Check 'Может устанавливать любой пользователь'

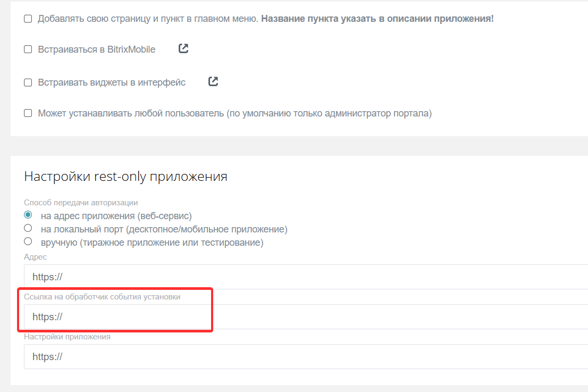27,113
